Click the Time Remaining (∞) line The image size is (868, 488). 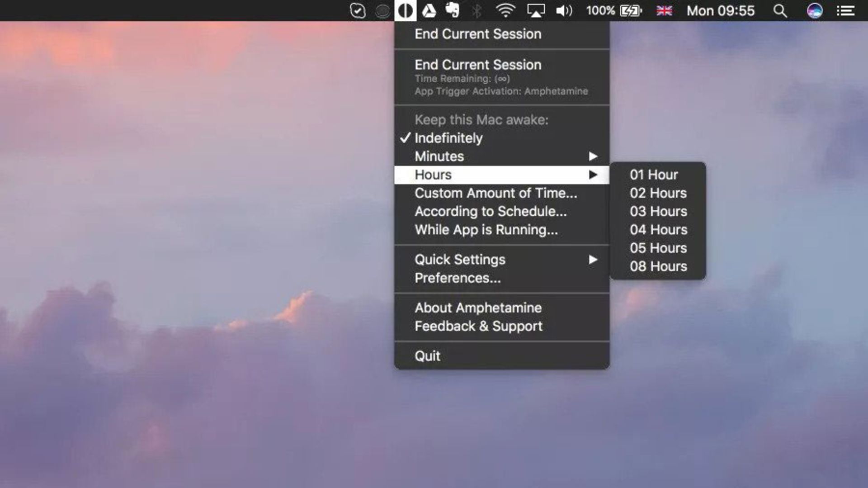click(462, 79)
